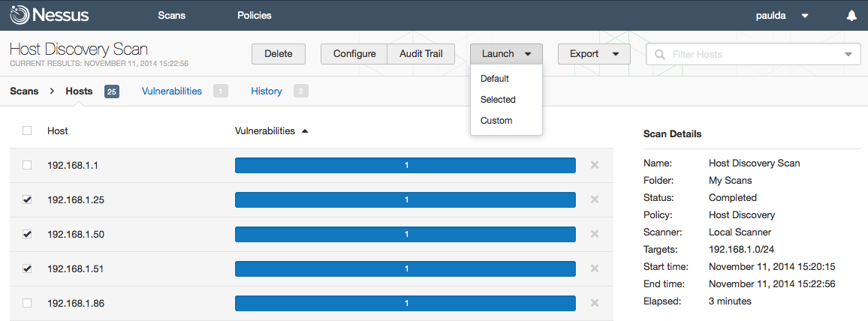Click vulnerability bar for 192.168.1.86

point(405,303)
